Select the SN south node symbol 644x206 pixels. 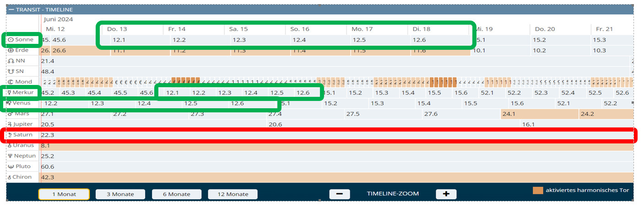(11, 71)
